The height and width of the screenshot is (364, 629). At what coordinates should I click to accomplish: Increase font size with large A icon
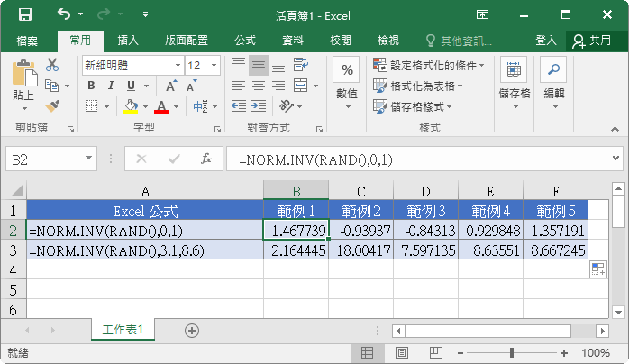(x=171, y=86)
